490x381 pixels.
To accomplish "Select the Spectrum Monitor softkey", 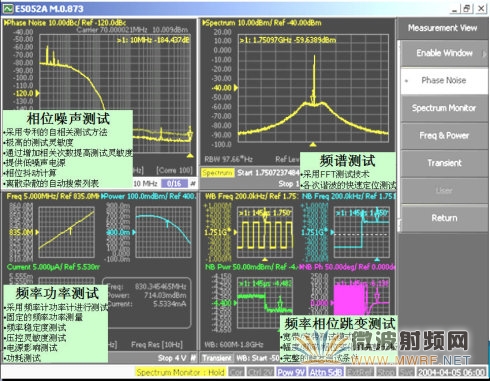I will pos(444,108).
